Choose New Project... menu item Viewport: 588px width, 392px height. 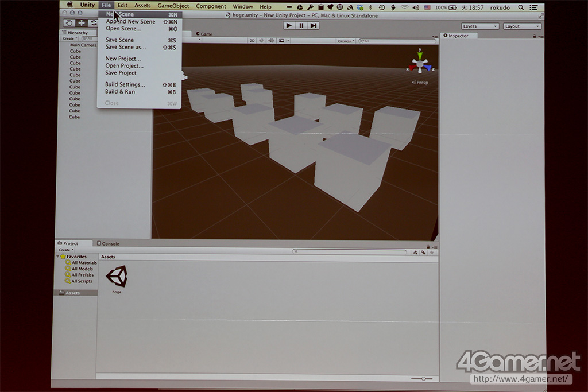pyautogui.click(x=140, y=59)
